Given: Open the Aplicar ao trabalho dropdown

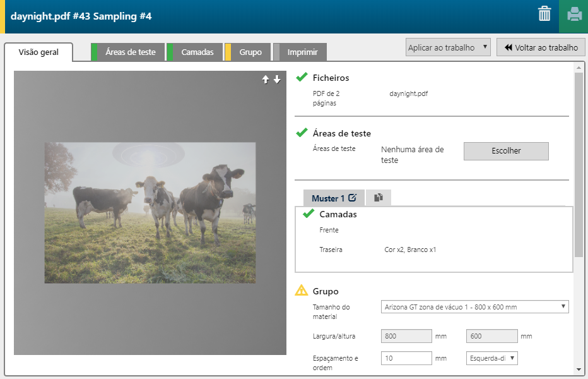Looking at the screenshot, I should (447, 47).
